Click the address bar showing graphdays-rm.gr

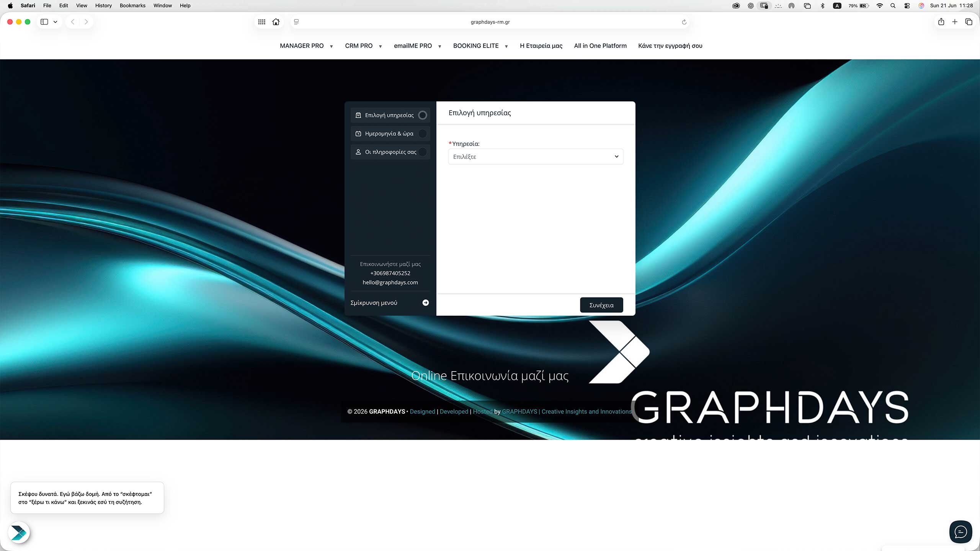490,22
